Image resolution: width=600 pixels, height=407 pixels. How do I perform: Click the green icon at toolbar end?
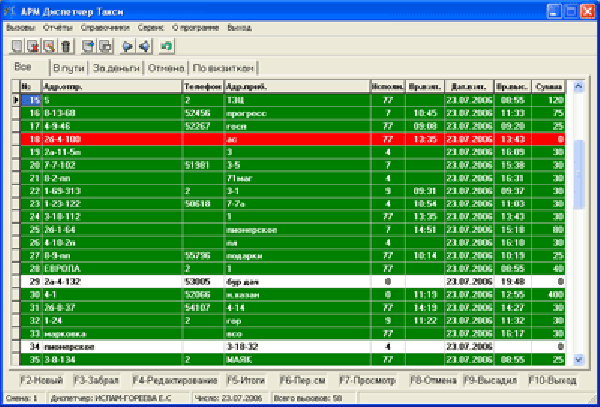pyautogui.click(x=166, y=46)
